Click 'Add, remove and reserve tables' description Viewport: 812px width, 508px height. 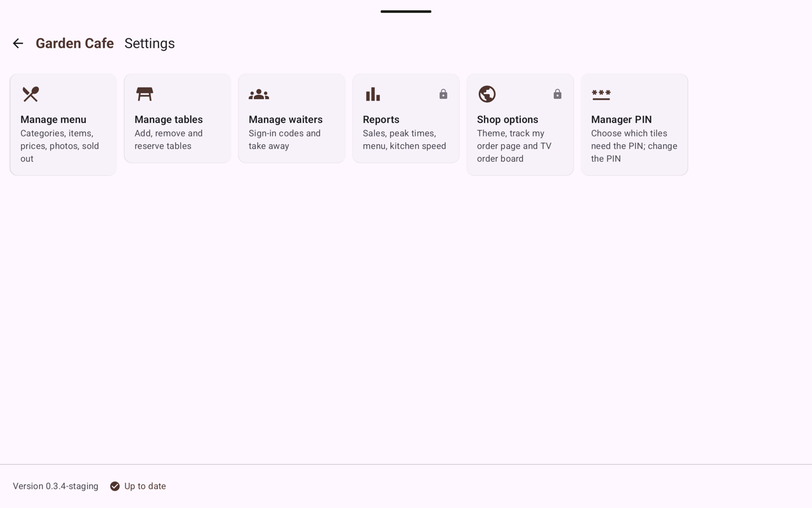click(x=169, y=140)
